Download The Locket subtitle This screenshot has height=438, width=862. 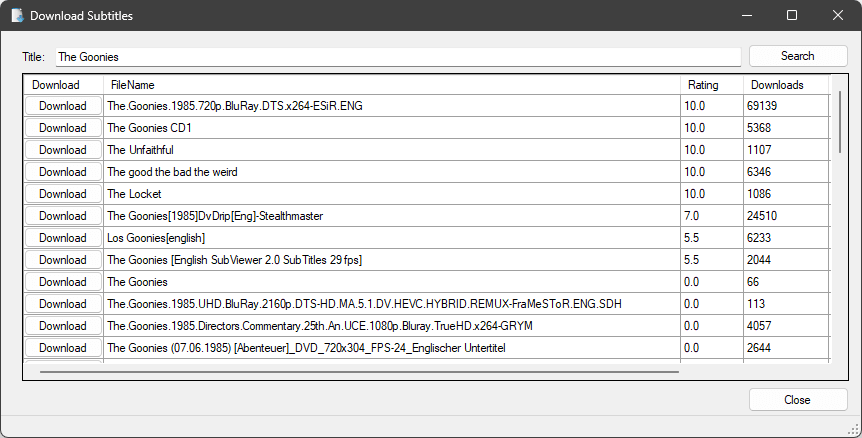point(63,194)
